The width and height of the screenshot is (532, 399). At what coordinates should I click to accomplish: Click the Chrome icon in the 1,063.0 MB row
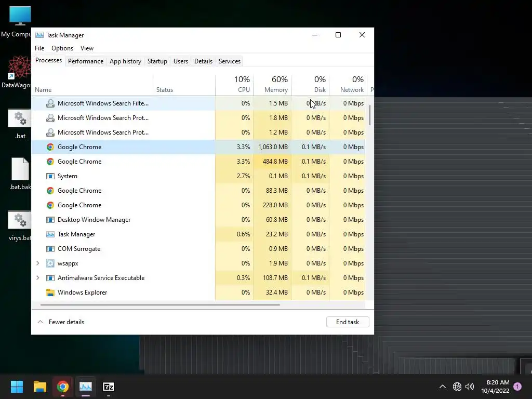pos(50,147)
